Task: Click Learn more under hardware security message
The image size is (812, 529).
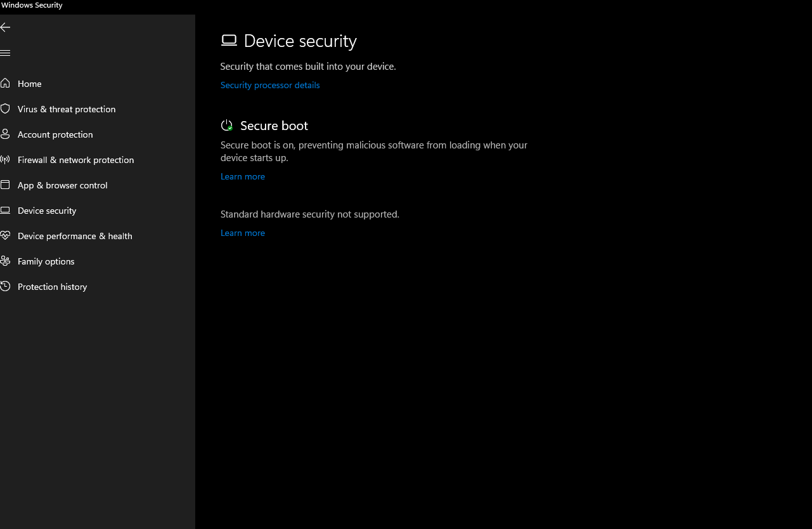Action: (x=243, y=233)
